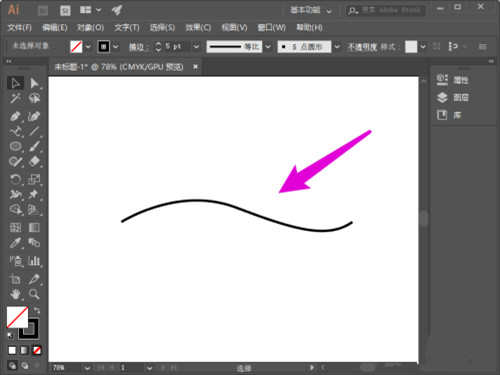Screen dimensions: 500x375
Task: Open brush definition dropdown
Action: (x=337, y=47)
